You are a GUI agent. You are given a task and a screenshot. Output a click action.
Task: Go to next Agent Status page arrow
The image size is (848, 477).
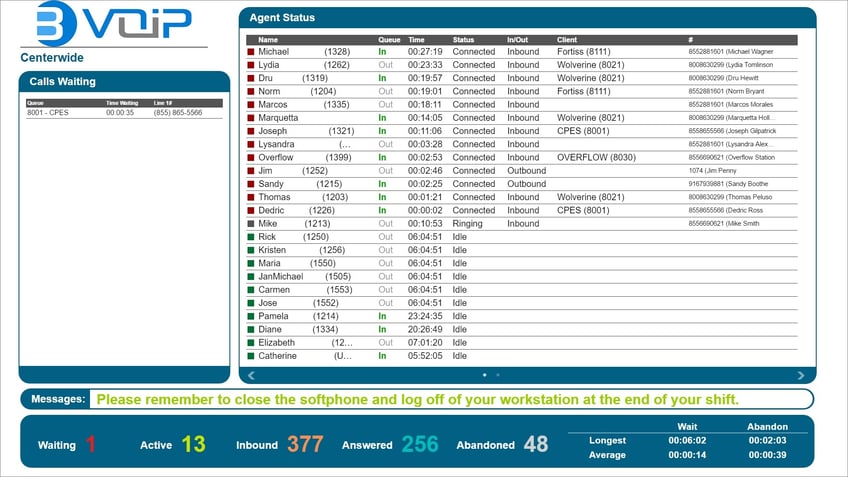click(800, 375)
